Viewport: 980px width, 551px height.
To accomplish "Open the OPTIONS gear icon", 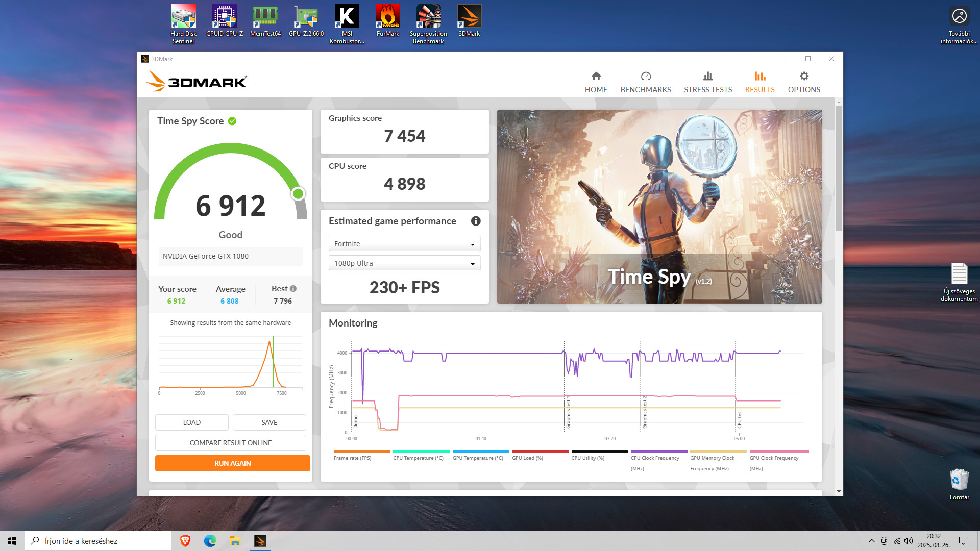I will coord(804,77).
